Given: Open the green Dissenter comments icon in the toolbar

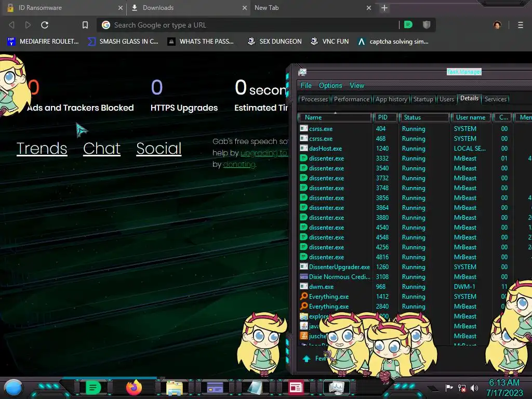Looking at the screenshot, I should tap(408, 24).
